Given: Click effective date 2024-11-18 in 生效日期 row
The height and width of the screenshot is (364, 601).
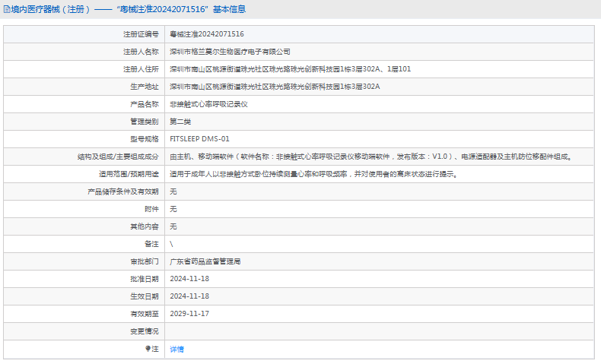Looking at the screenshot, I should coord(189,296).
